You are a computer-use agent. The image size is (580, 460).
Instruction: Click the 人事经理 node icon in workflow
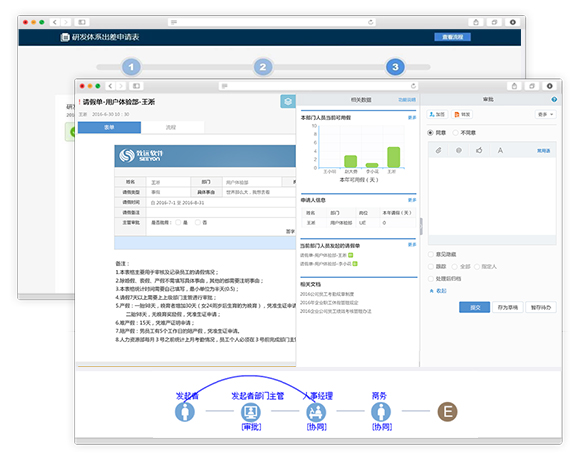point(316,412)
